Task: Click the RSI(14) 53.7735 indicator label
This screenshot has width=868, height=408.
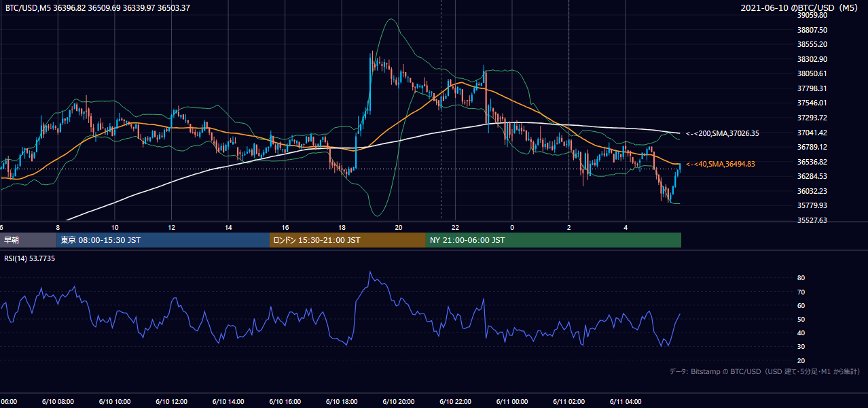Action: click(x=30, y=258)
